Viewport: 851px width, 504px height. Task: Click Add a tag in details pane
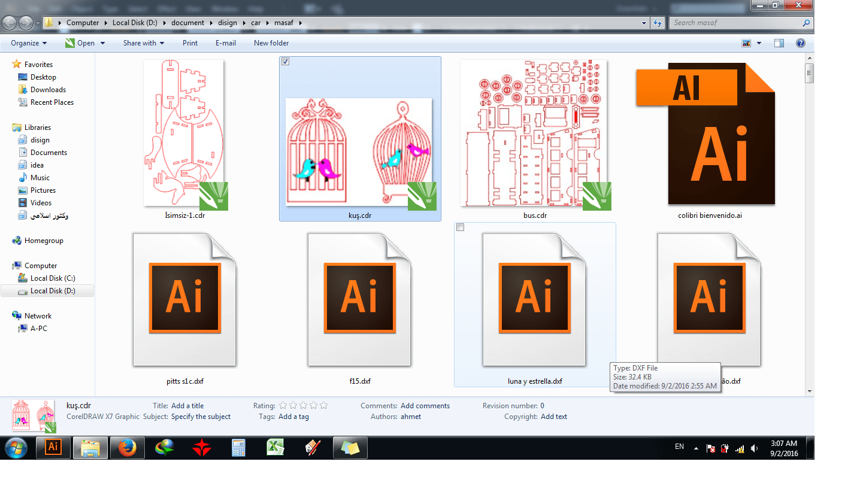tap(293, 417)
